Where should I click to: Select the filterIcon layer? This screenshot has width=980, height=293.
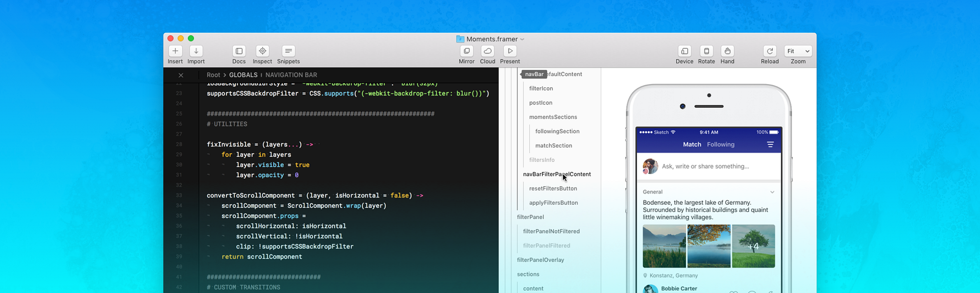(x=541, y=89)
